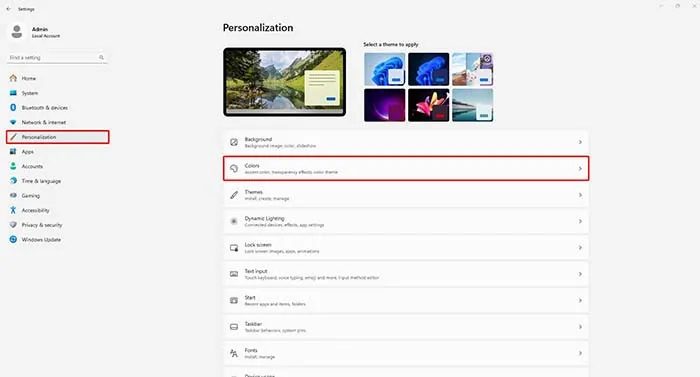Click the Admin Local Account name
Image resolution: width=700 pixels, height=377 pixels.
[x=46, y=32]
